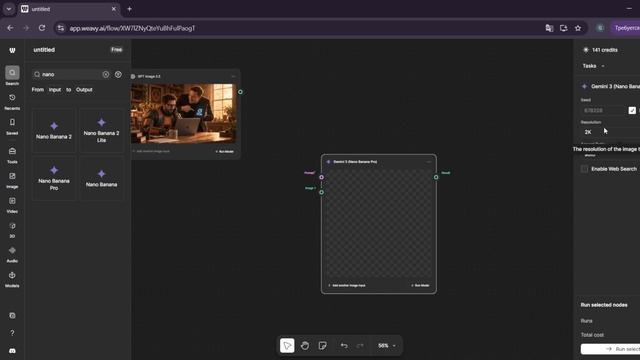
Task: Toggle the random seed checkbox
Action: [632, 110]
